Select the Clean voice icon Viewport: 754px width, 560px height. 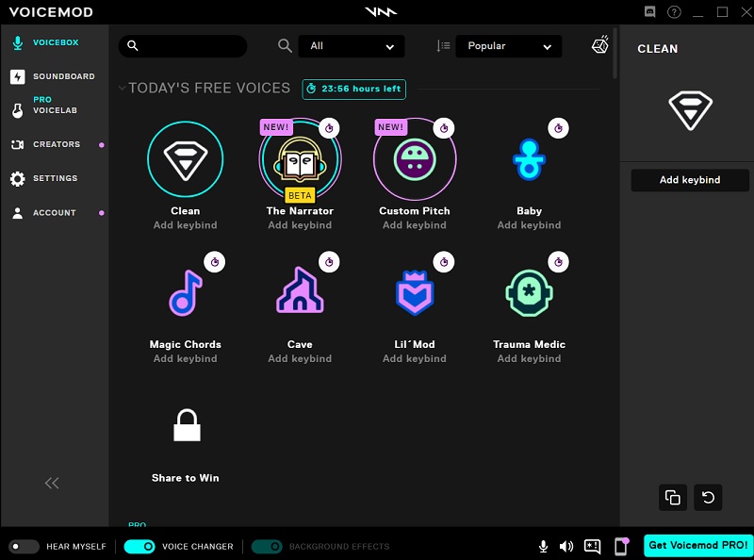click(185, 158)
